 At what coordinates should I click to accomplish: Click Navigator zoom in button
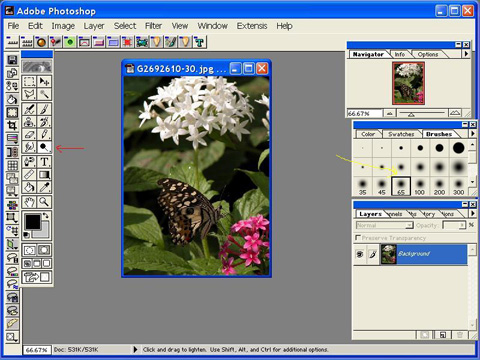click(x=455, y=114)
